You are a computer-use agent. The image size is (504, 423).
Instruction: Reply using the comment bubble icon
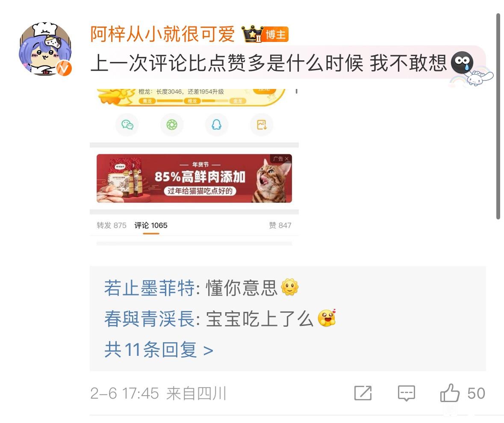pyautogui.click(x=407, y=393)
